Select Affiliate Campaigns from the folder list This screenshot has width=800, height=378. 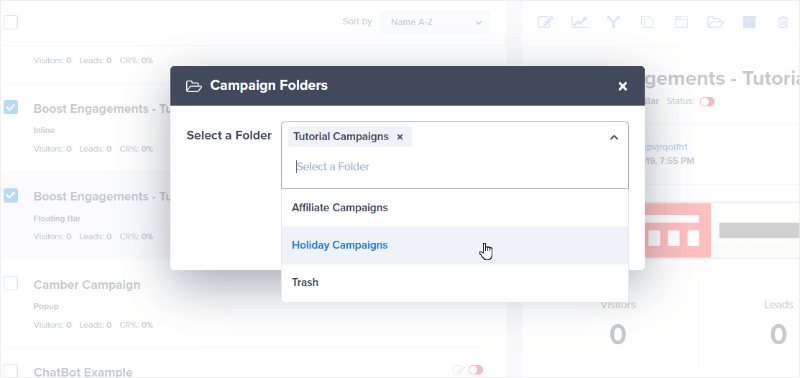click(455, 208)
